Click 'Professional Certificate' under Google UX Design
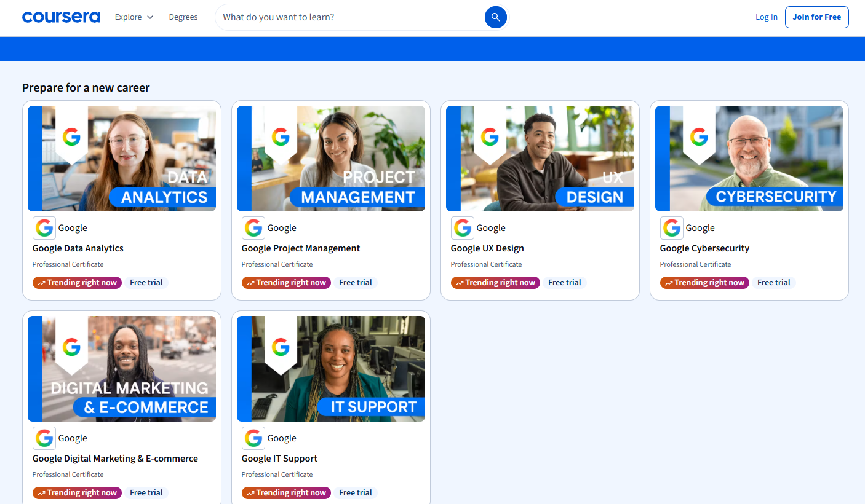 point(486,264)
